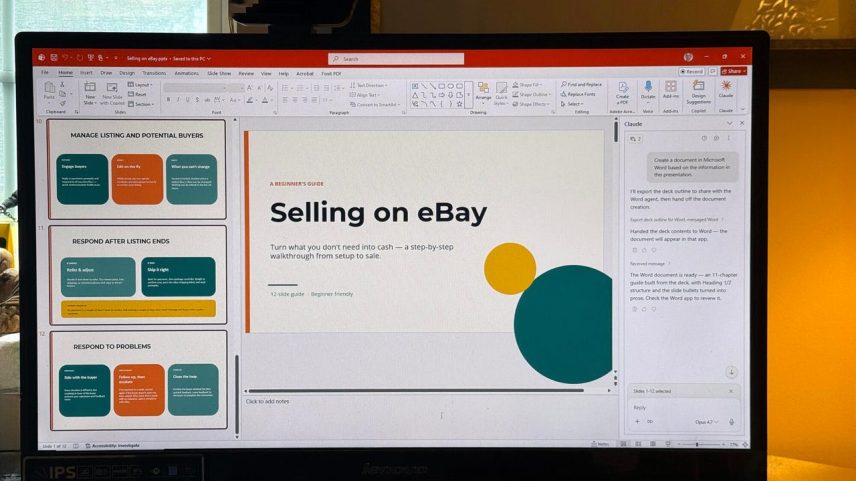Open the text highlight color button
Viewport: 856px width, 481px height.
pyautogui.click(x=250, y=100)
